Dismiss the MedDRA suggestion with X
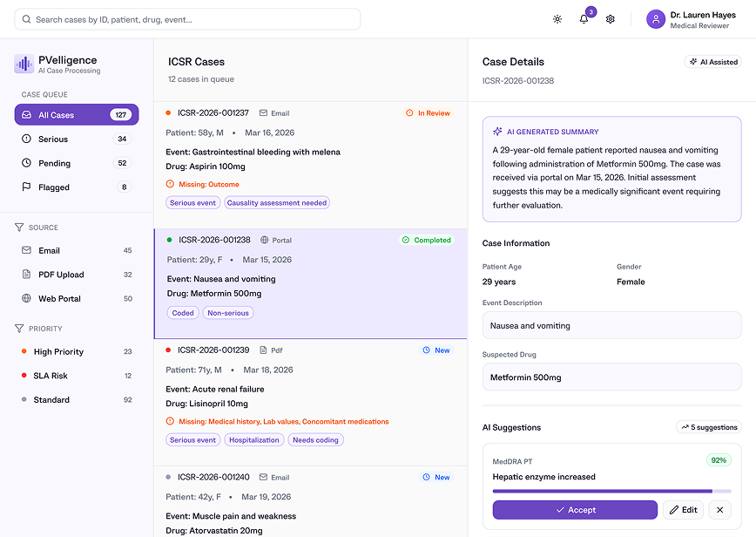The height and width of the screenshot is (537, 756). [x=719, y=510]
